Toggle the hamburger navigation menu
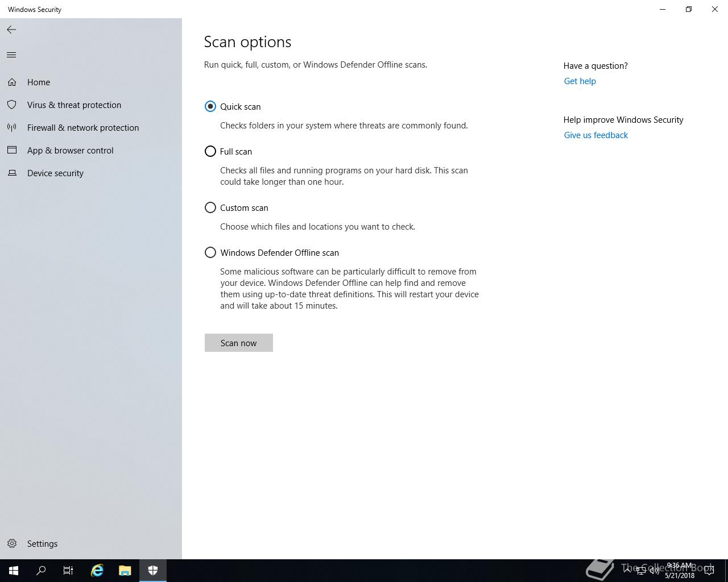The height and width of the screenshot is (582, 728). click(x=11, y=55)
